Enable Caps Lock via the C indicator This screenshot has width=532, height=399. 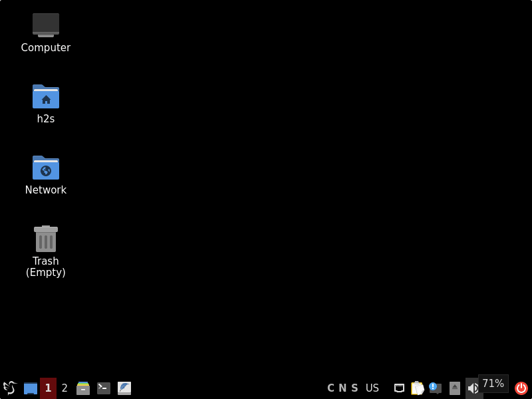point(331,388)
